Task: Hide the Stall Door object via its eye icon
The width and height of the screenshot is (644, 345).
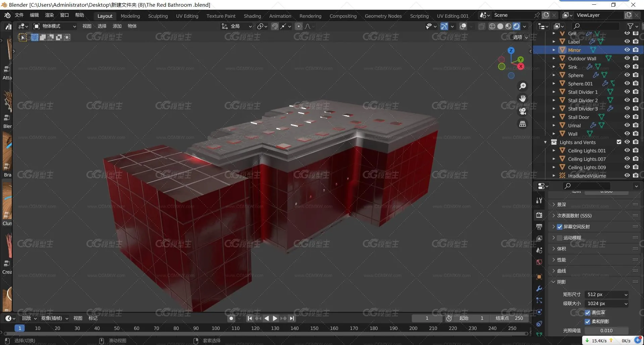Action: [627, 117]
